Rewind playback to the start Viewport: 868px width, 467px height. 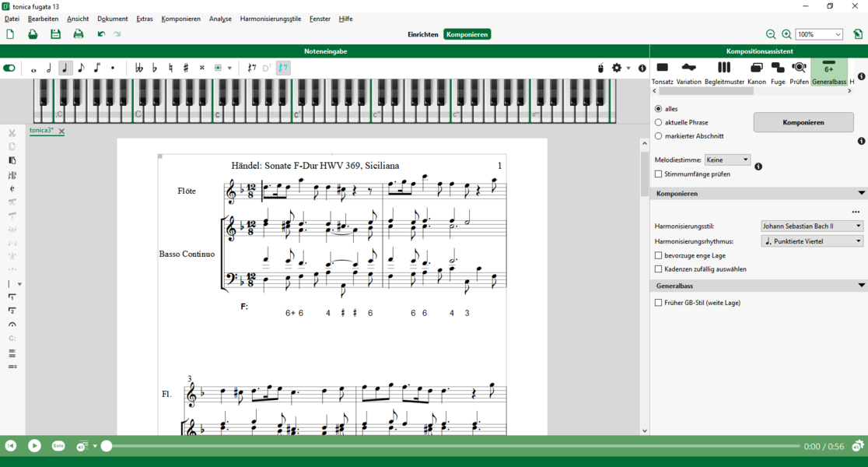point(11,446)
